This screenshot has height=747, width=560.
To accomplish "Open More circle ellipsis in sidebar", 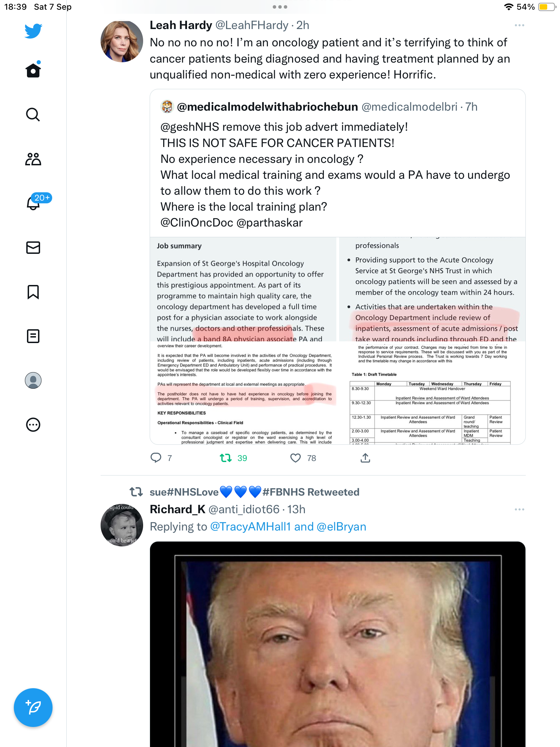I will 33,425.
